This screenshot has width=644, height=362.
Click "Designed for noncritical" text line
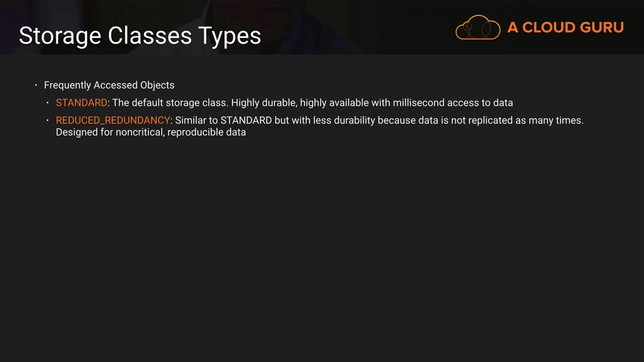tap(110, 132)
